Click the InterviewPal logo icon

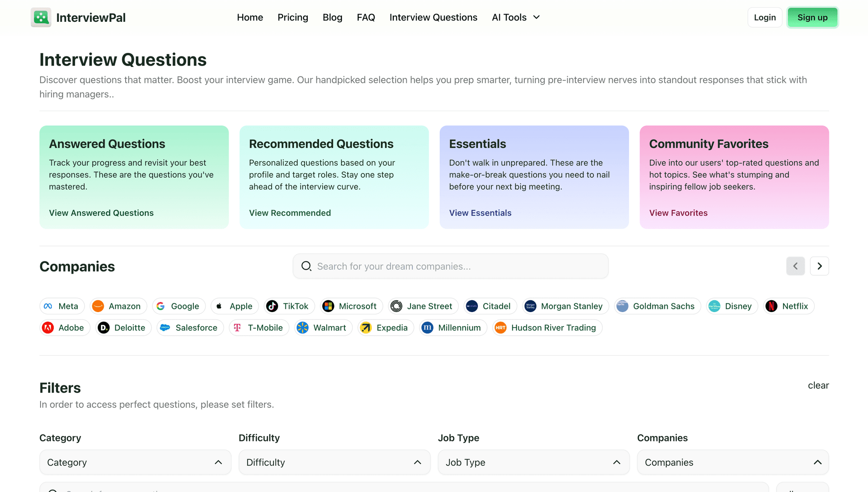[41, 17]
